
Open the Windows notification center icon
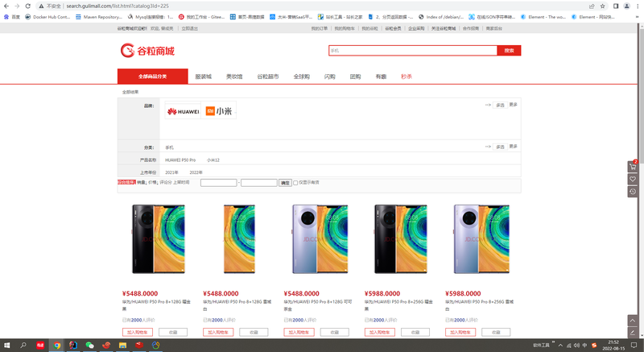pos(634,346)
